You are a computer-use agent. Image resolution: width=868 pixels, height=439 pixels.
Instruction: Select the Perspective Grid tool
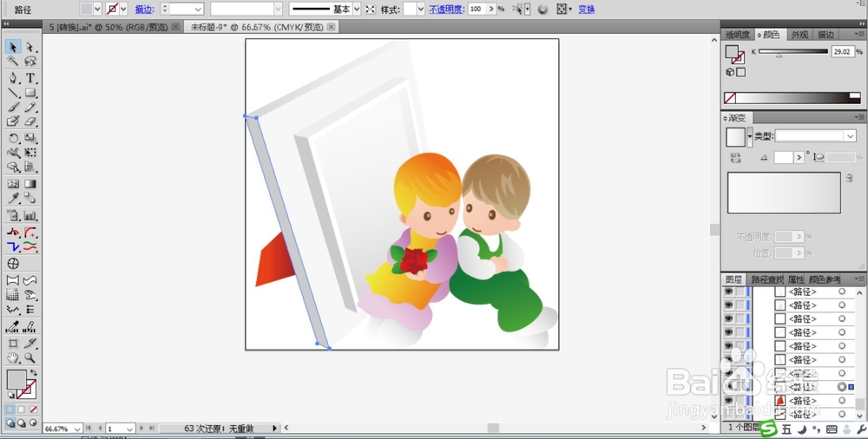[x=30, y=167]
